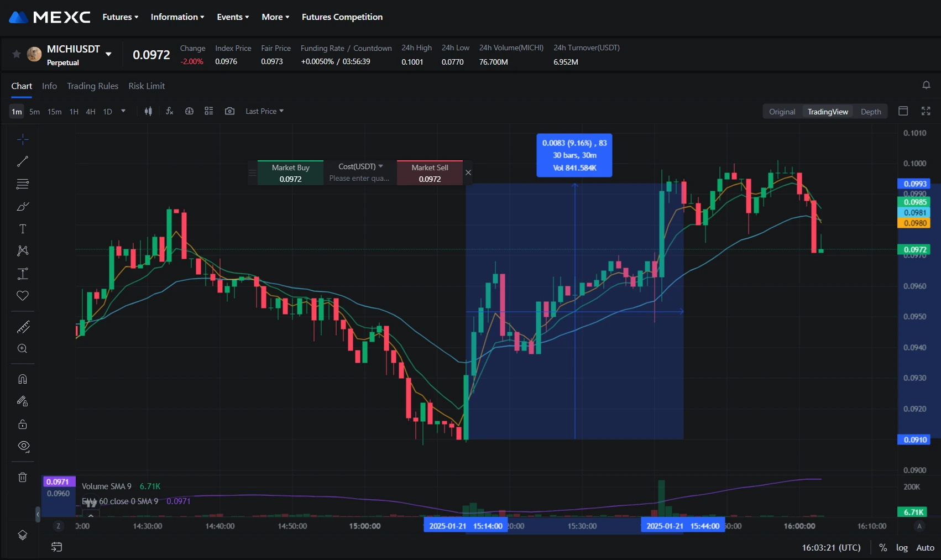Enter fullscreen chart mode
Image resolution: width=941 pixels, height=560 pixels.
926,111
